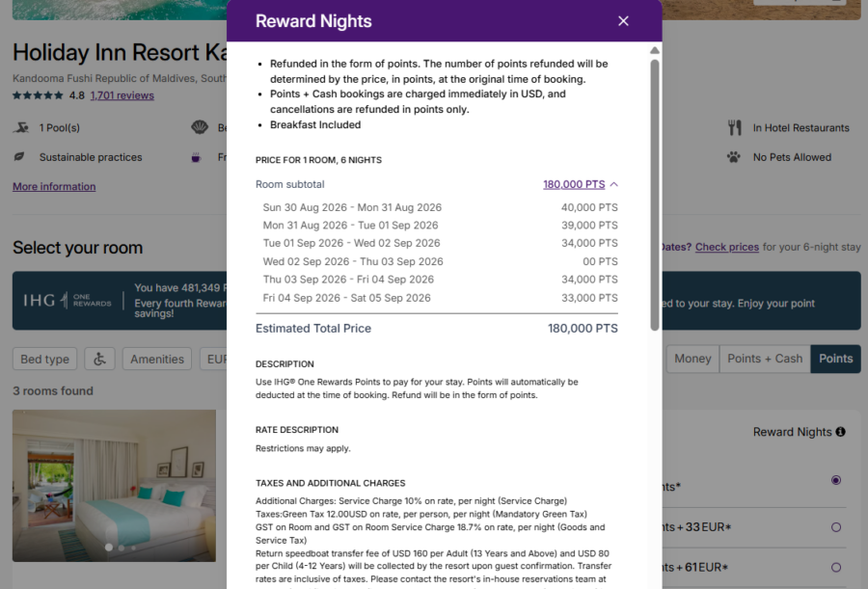868x589 pixels.
Task: Collapse the Room subtotal chevron
Action: [614, 184]
